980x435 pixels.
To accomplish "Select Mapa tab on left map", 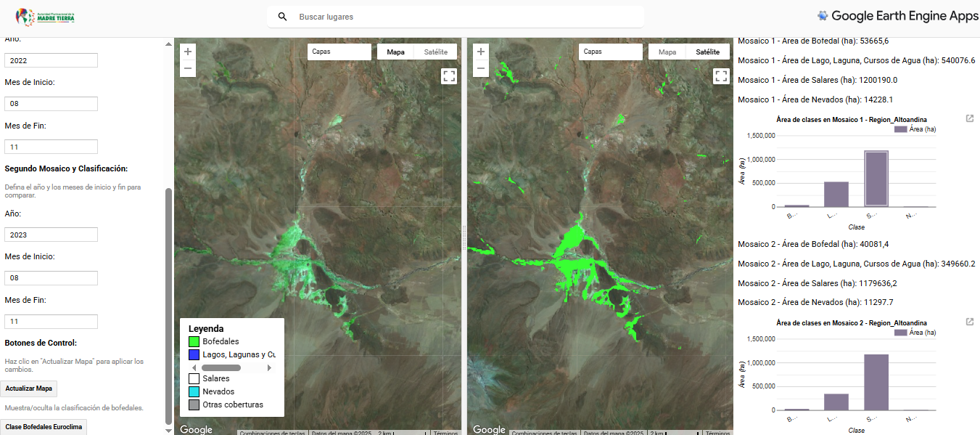I will tap(395, 52).
